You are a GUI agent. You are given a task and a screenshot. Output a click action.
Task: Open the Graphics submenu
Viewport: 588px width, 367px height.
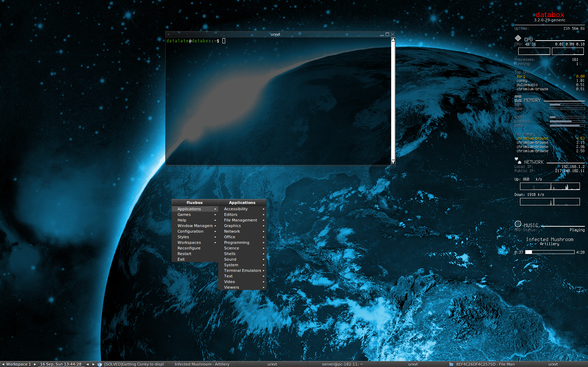point(242,226)
